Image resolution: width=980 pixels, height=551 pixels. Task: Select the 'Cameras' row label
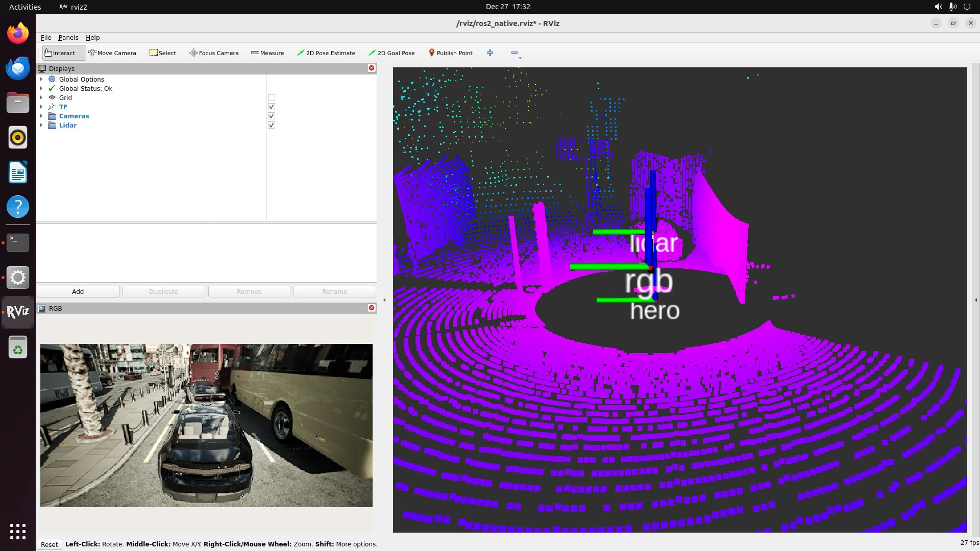point(74,116)
